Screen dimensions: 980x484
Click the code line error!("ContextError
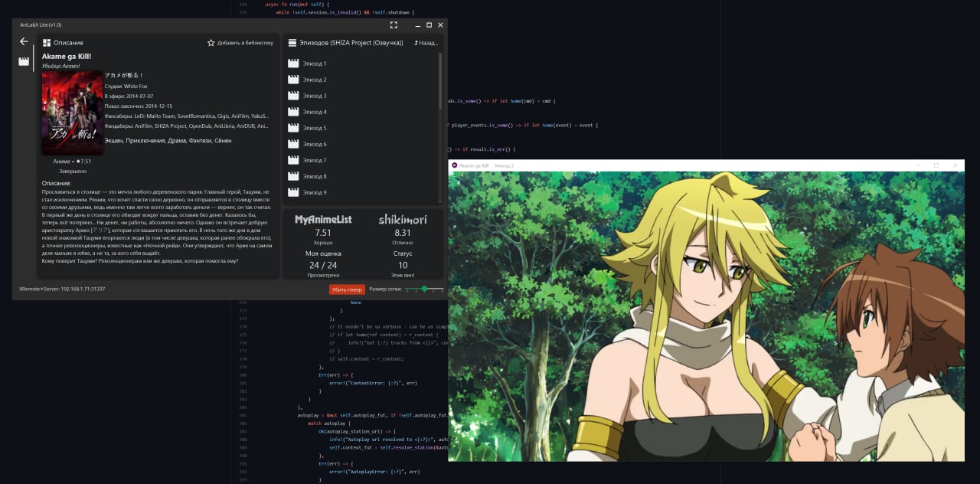click(x=374, y=382)
